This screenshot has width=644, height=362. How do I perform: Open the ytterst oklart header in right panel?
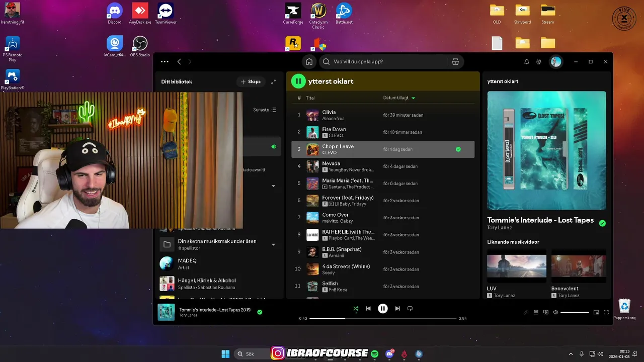coord(503,81)
